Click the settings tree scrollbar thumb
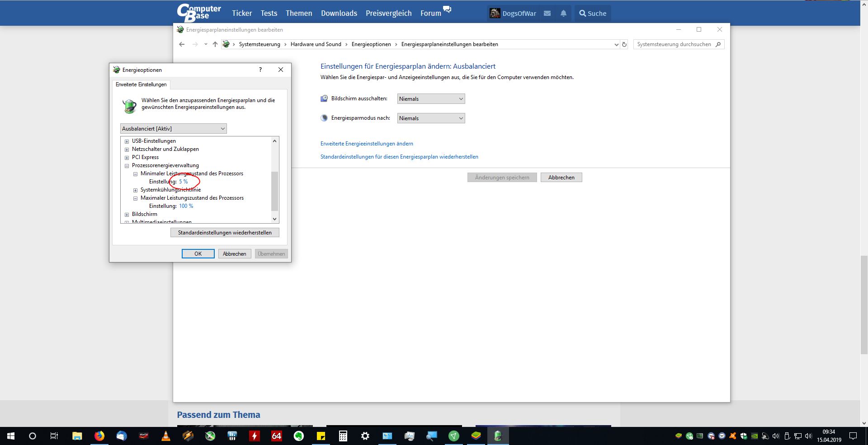Image resolution: width=868 pixels, height=445 pixels. (274, 191)
